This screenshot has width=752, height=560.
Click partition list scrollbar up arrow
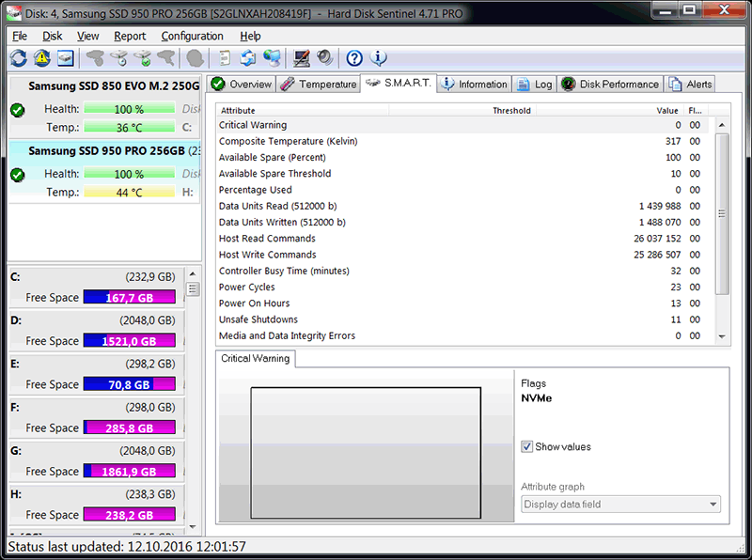tap(193, 273)
